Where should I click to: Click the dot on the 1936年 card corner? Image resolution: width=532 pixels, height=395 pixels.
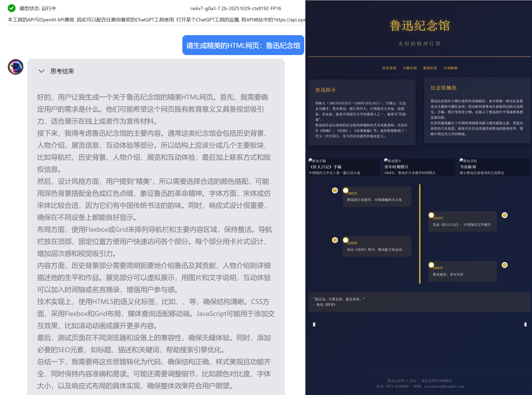pos(431,265)
